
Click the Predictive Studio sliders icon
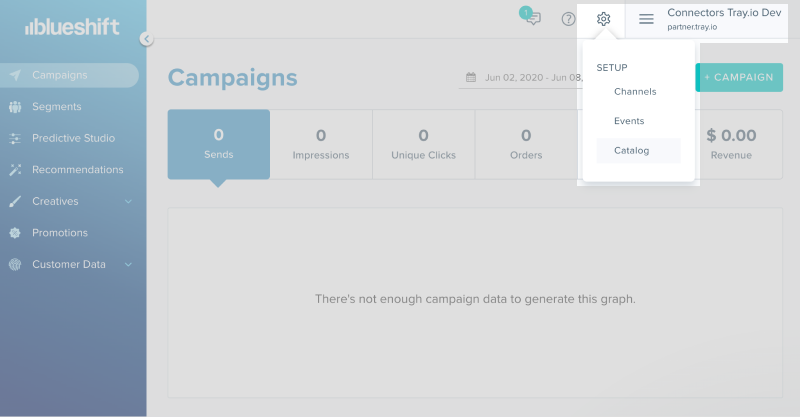click(15, 138)
